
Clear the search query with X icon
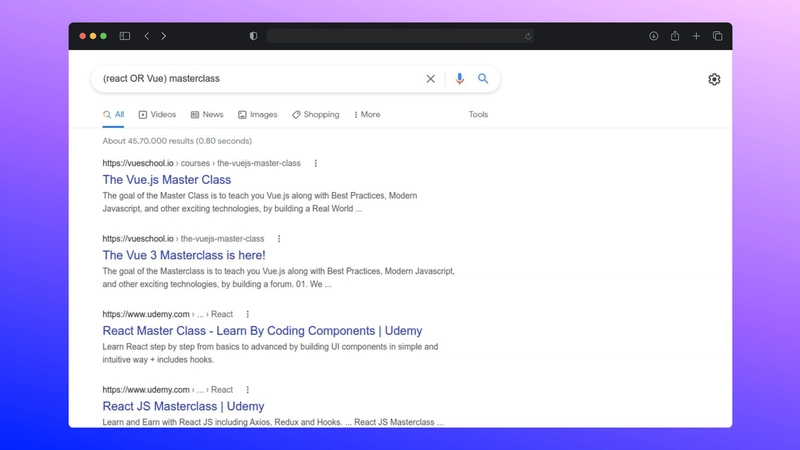tap(431, 79)
